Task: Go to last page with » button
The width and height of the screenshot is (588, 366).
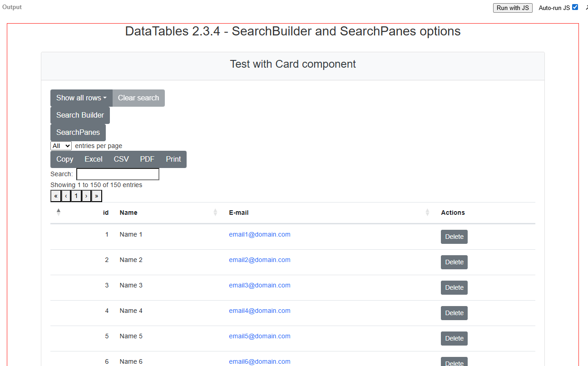Action: click(x=97, y=196)
